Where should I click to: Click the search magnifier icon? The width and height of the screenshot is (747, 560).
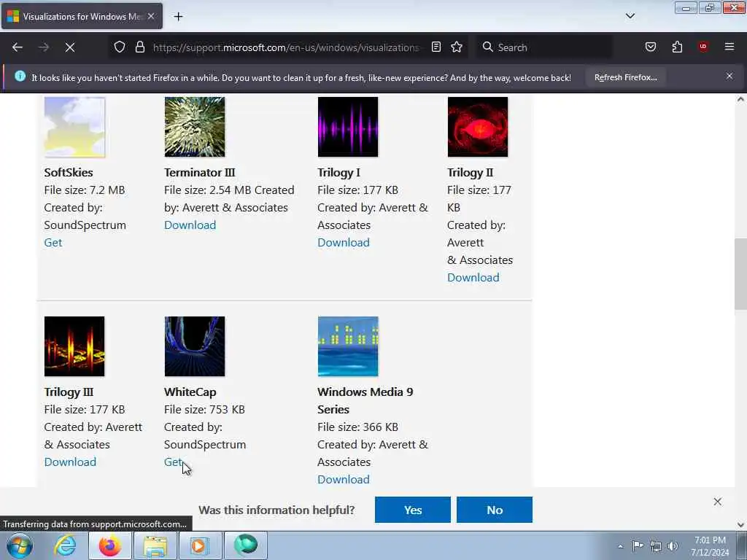(x=487, y=47)
